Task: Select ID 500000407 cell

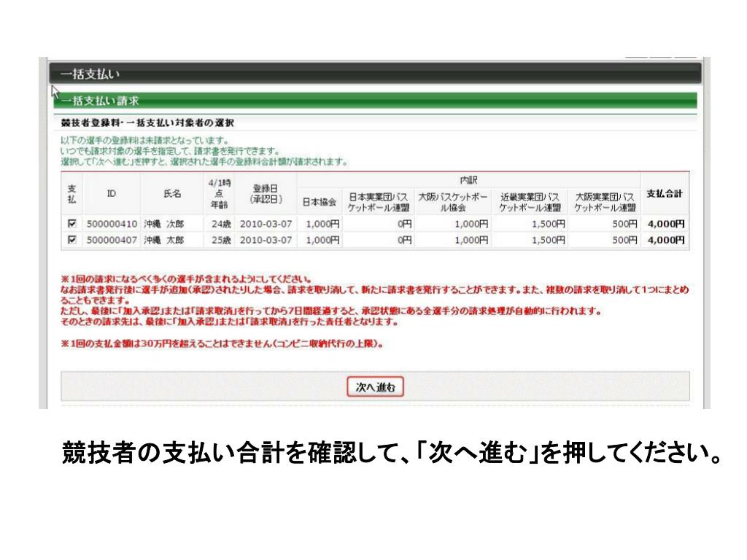Action: pos(112,240)
